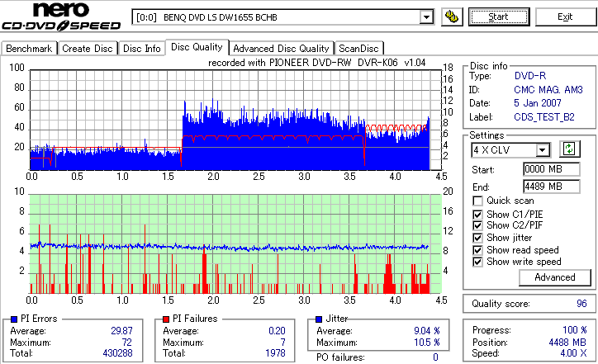Click the PI Errors graph area
The image size is (598, 364).
(x=235, y=120)
